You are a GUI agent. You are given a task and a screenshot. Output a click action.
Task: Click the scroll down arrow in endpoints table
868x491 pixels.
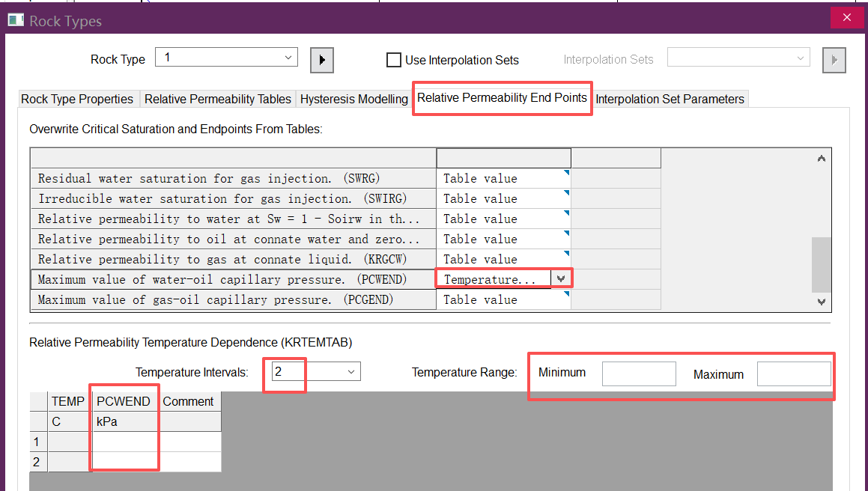coord(822,302)
